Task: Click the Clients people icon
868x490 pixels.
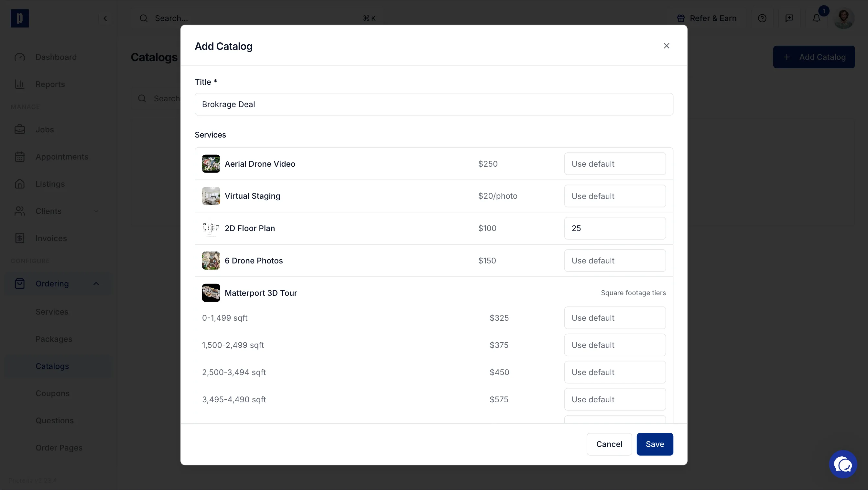Action: click(x=19, y=211)
